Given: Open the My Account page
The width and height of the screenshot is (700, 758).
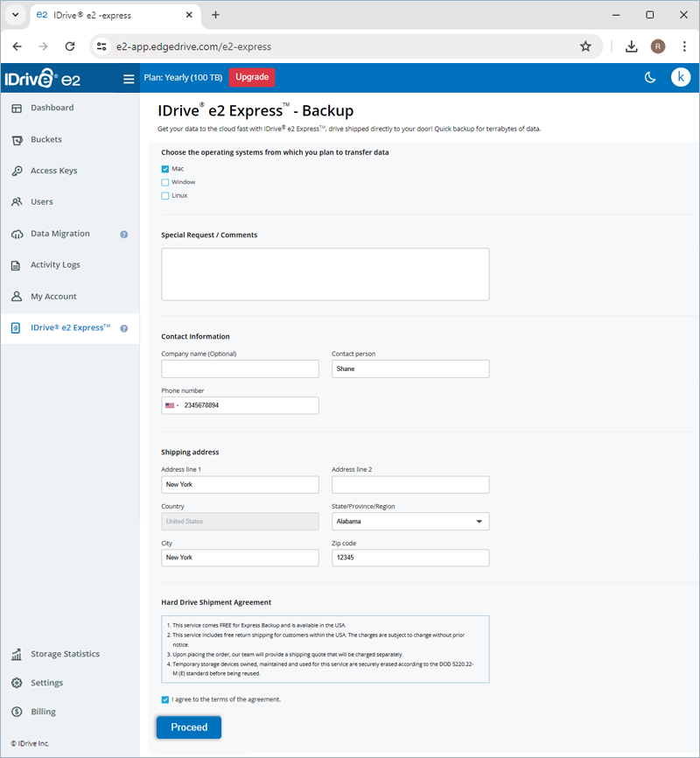Looking at the screenshot, I should point(53,297).
